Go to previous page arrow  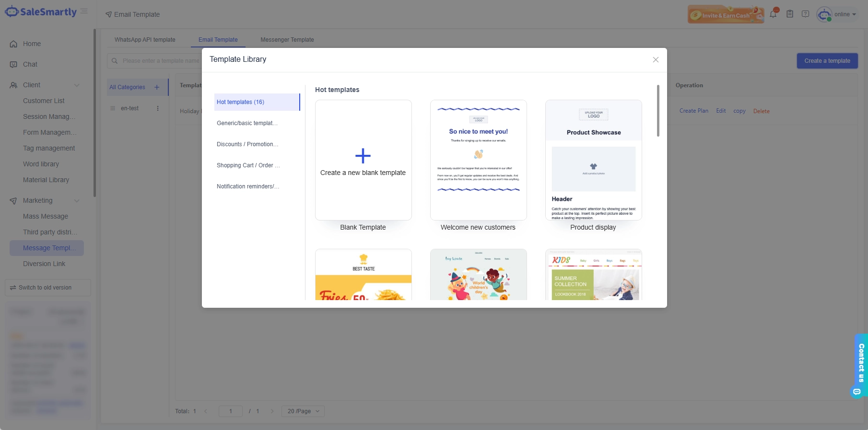click(x=206, y=411)
